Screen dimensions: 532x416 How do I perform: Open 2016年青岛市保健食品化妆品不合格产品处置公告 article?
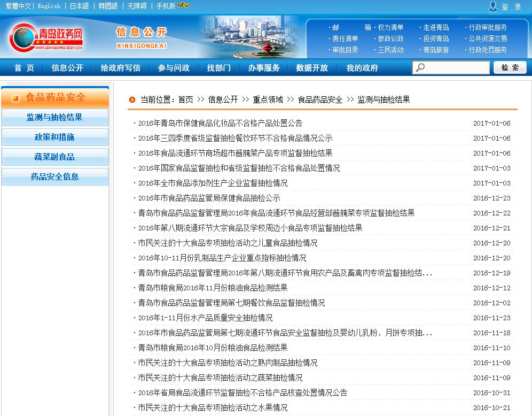[220, 124]
